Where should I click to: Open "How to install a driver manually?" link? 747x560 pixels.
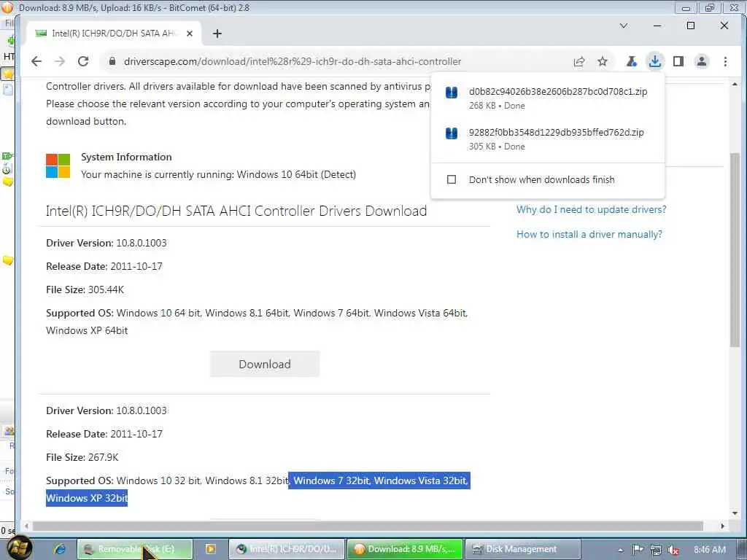(x=589, y=234)
